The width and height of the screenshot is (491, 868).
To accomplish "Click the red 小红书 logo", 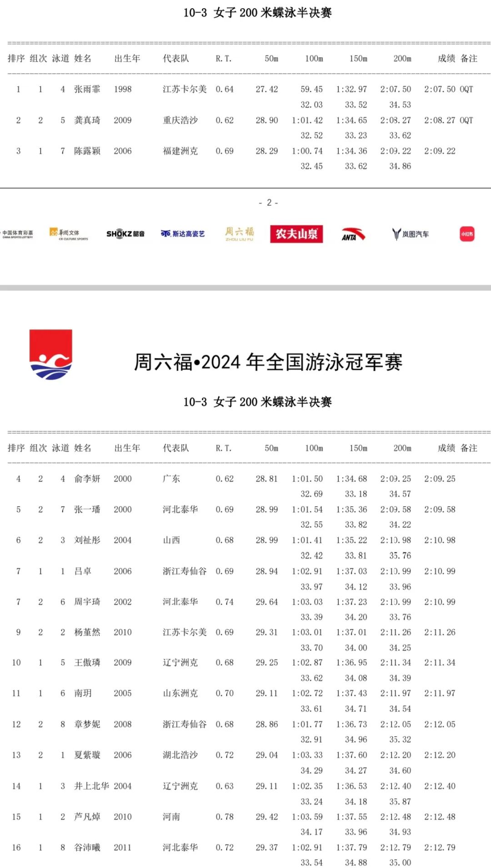I will [x=467, y=234].
